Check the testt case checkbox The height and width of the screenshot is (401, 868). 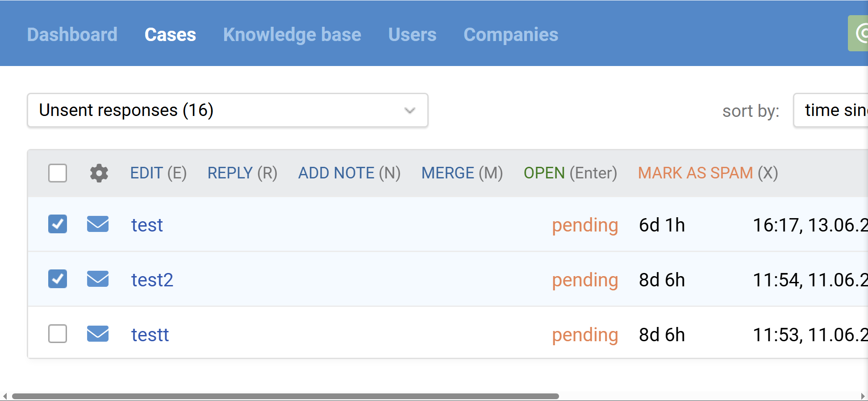click(x=58, y=334)
